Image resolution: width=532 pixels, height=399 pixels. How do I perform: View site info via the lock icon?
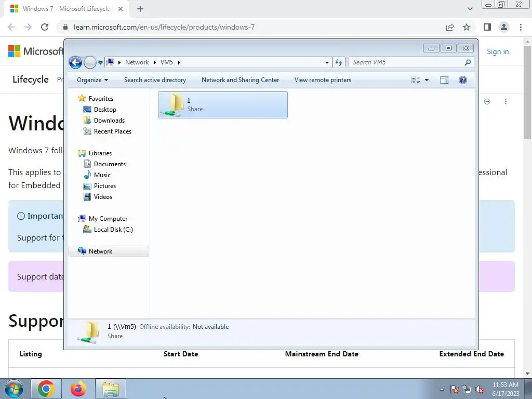[65, 27]
